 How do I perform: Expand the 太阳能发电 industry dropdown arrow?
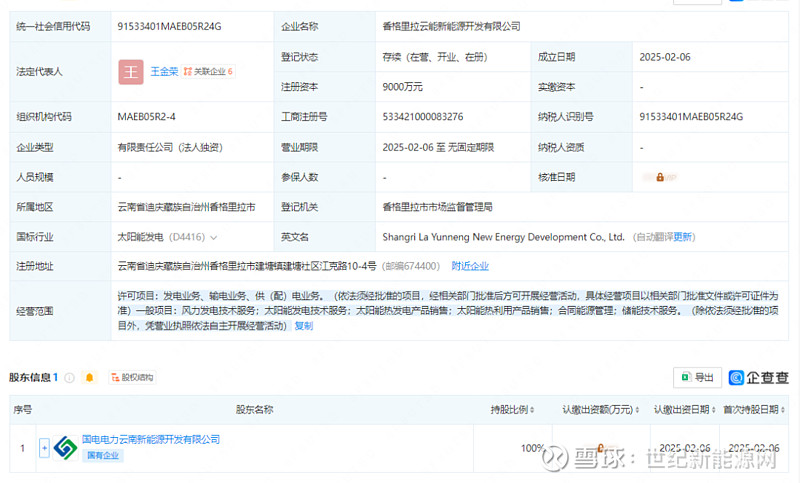click(x=214, y=237)
